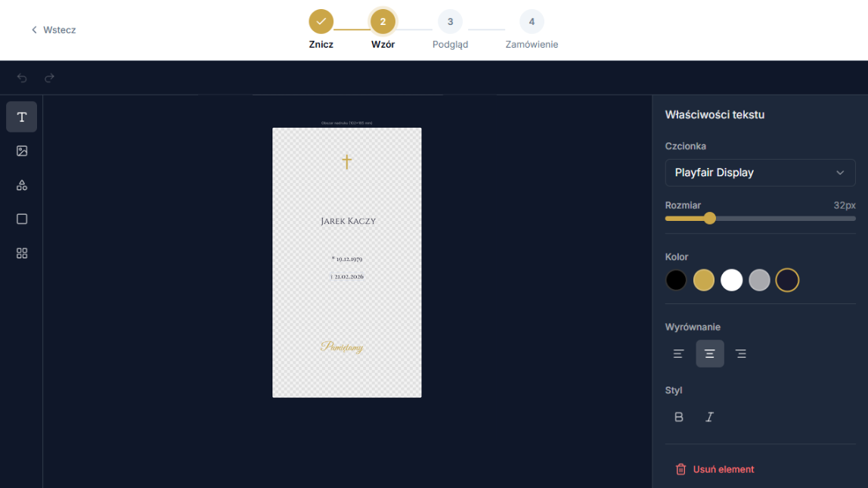This screenshot has height=488, width=868.
Task: Toggle bold text style
Action: pos(679,417)
